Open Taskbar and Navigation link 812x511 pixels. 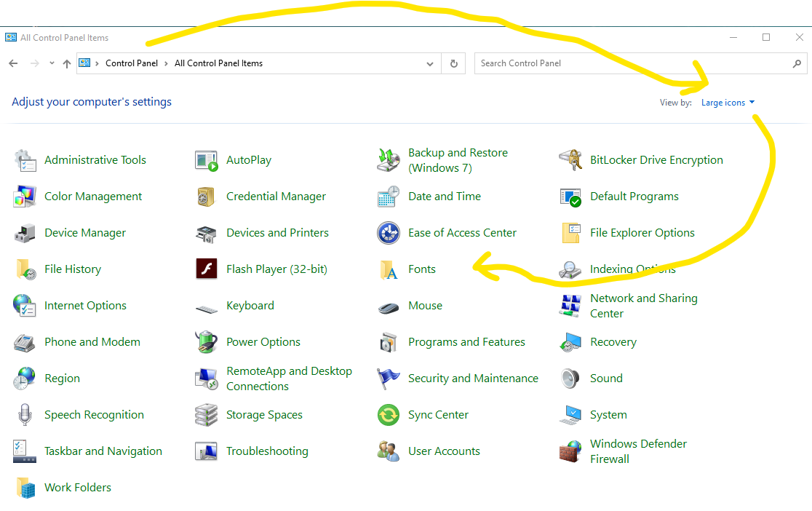pos(103,451)
